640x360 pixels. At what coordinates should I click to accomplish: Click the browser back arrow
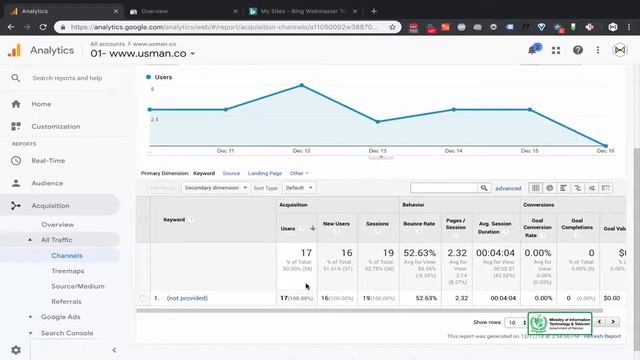11,27
